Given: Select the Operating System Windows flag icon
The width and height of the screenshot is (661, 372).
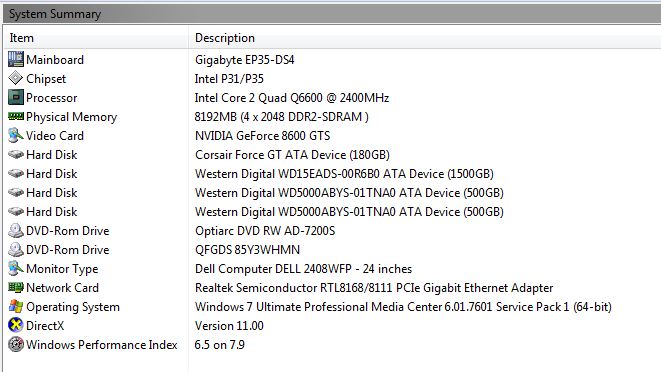Looking at the screenshot, I should tap(16, 306).
